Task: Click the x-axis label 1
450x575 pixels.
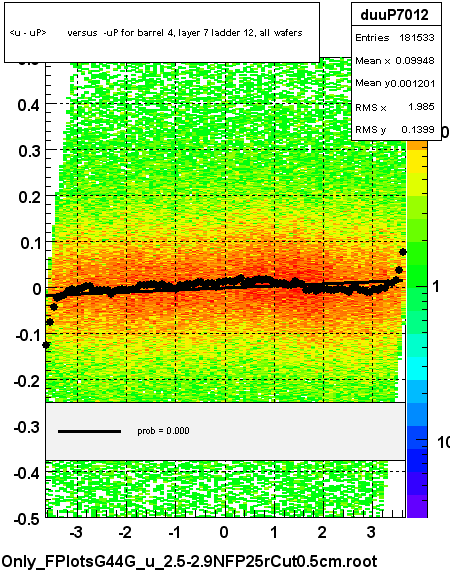Action: [274, 532]
